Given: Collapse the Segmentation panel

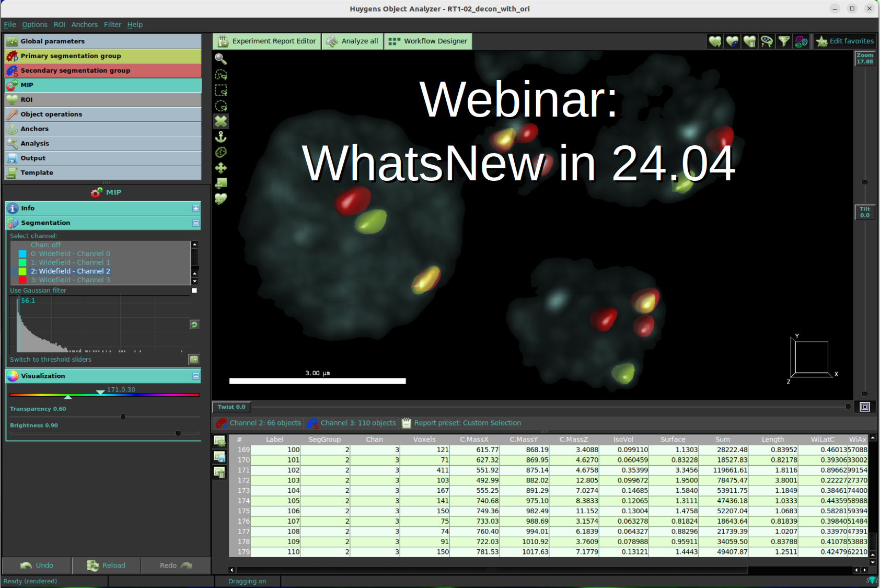Looking at the screenshot, I should pyautogui.click(x=196, y=223).
